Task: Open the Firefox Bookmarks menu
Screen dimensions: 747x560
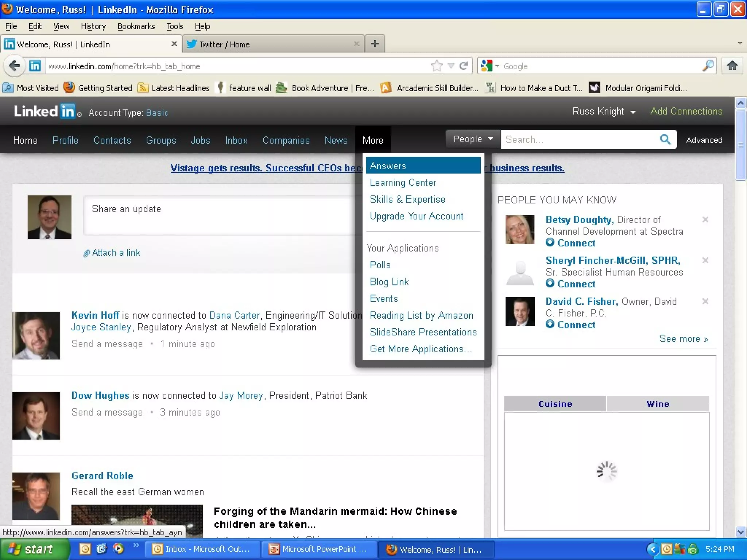Action: tap(136, 26)
